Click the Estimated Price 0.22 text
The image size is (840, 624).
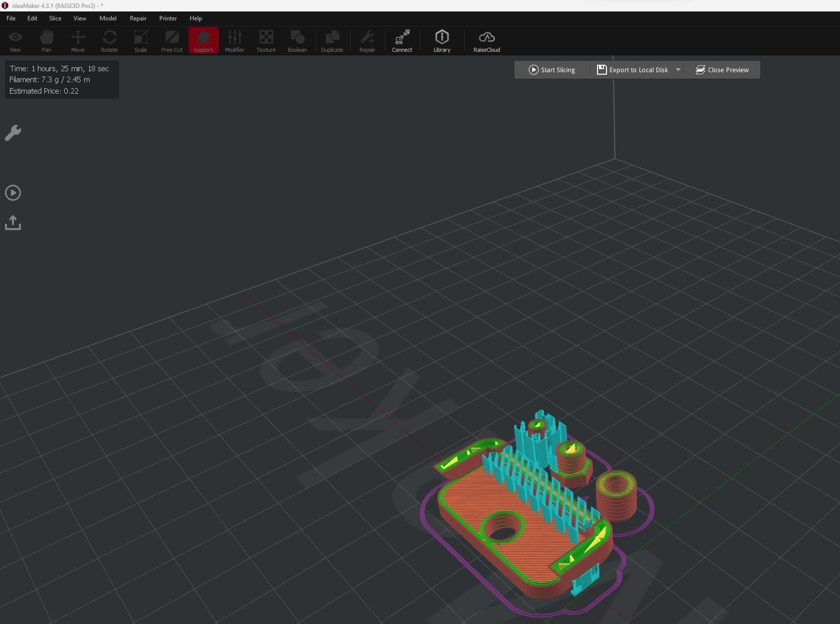(44, 91)
